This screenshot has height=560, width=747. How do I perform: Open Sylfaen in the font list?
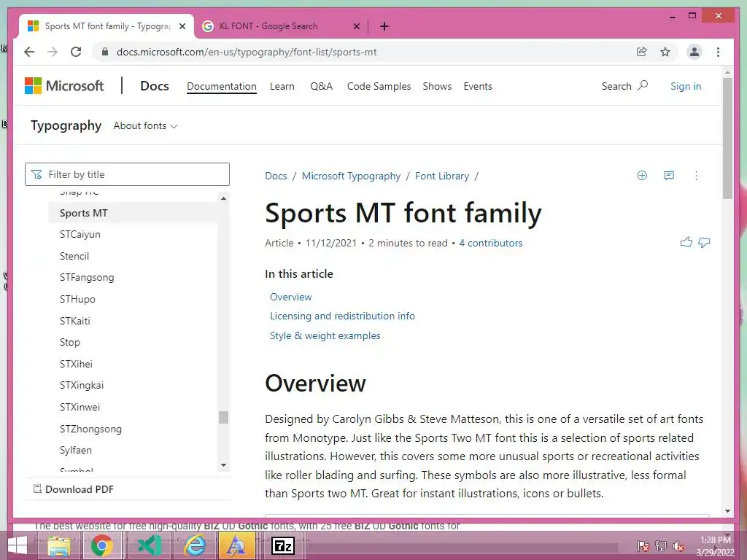[x=75, y=450]
